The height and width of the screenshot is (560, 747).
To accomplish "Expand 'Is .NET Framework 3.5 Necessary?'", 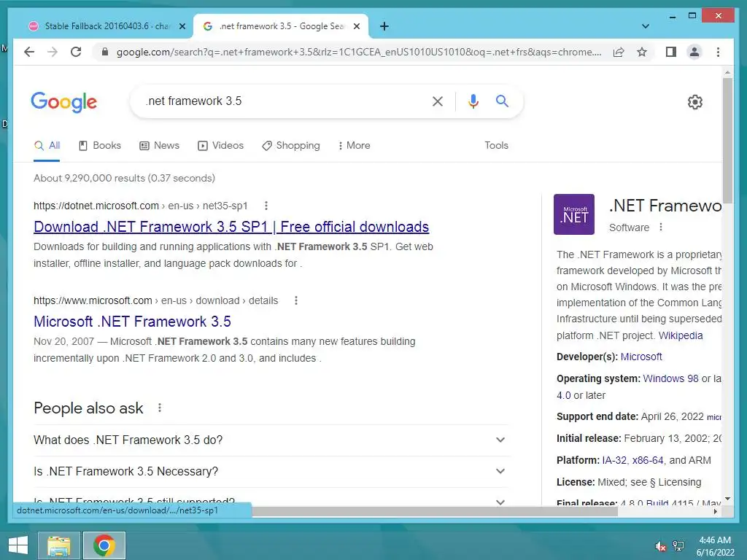I will 271,472.
